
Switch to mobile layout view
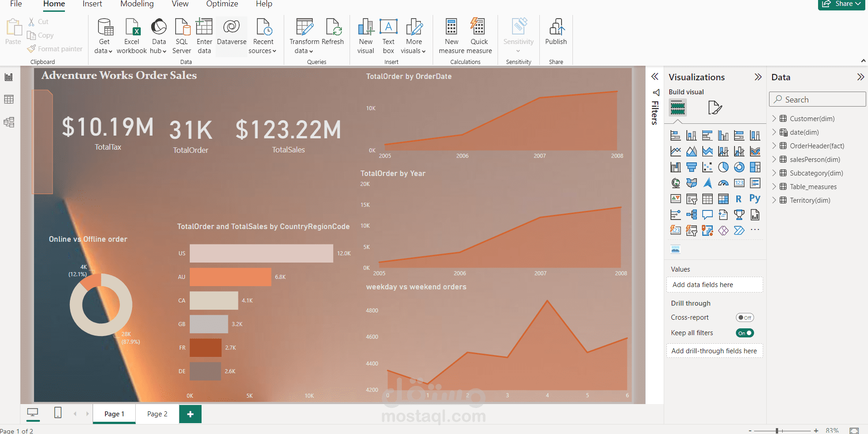coord(57,413)
